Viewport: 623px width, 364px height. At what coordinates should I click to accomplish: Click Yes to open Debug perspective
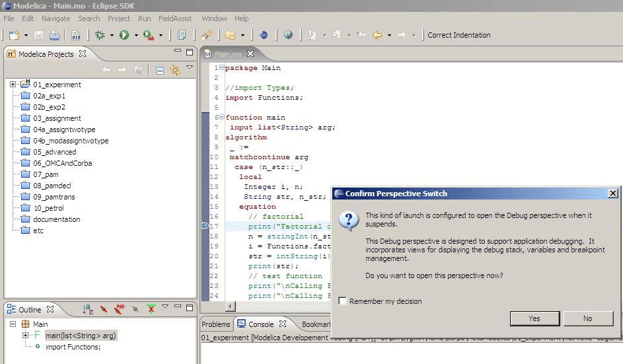point(534,318)
